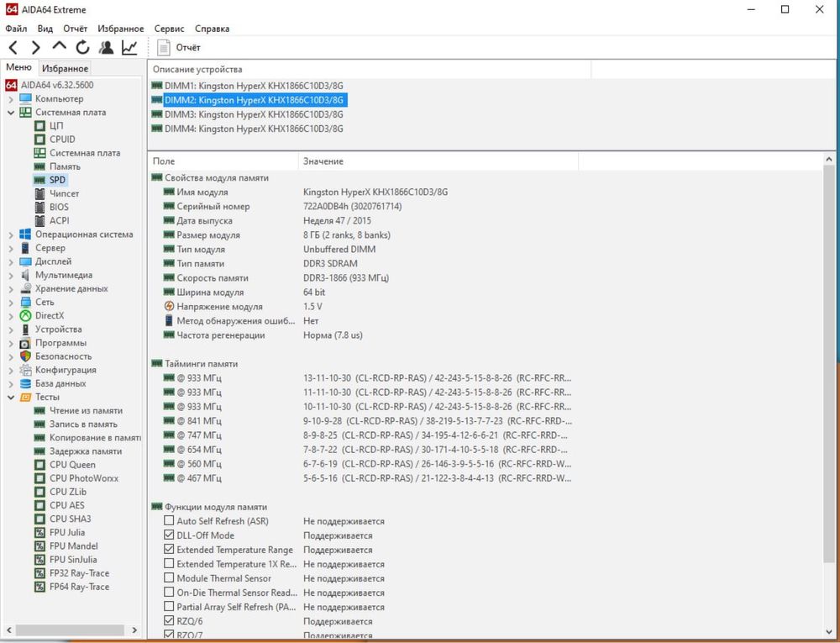Click the Программы icon in the tree

coord(25,343)
